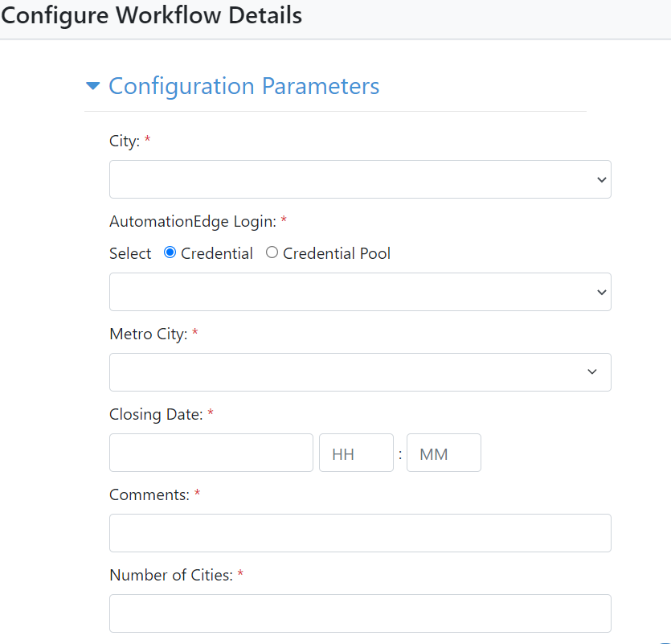This screenshot has height=644, width=671.
Task: Click the MM minutes field
Action: pos(444,452)
